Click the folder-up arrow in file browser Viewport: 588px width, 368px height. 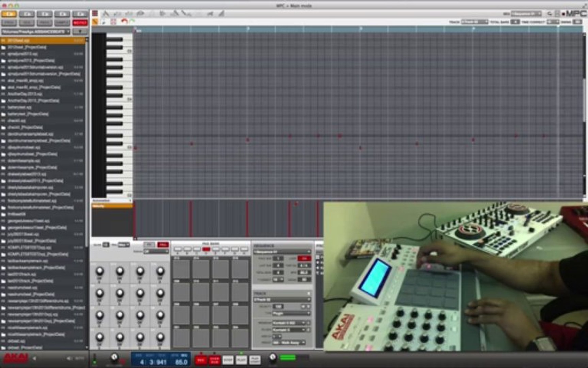point(80,31)
